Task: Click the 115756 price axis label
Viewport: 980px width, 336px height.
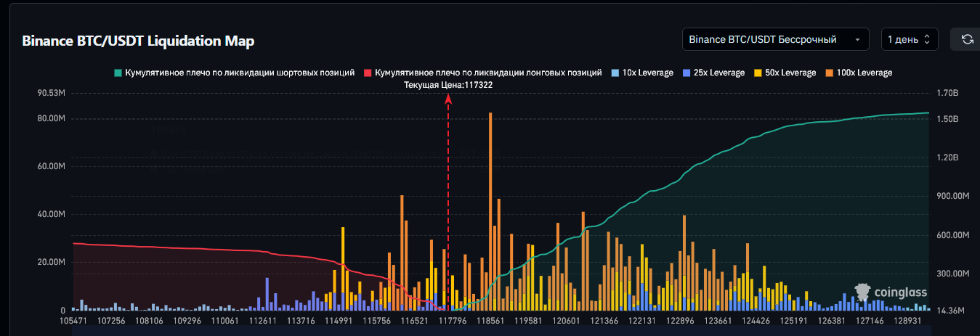Action: point(376,320)
